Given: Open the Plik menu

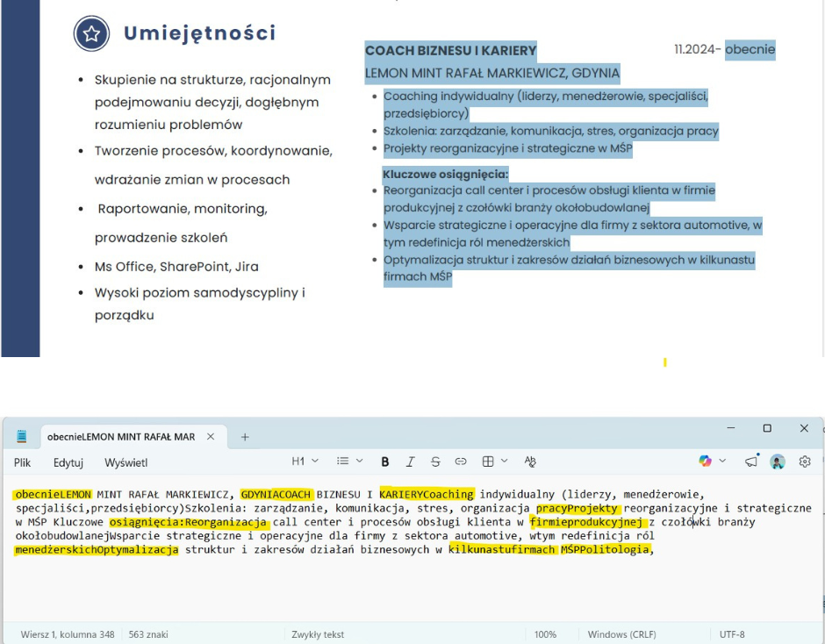Looking at the screenshot, I should [22, 462].
